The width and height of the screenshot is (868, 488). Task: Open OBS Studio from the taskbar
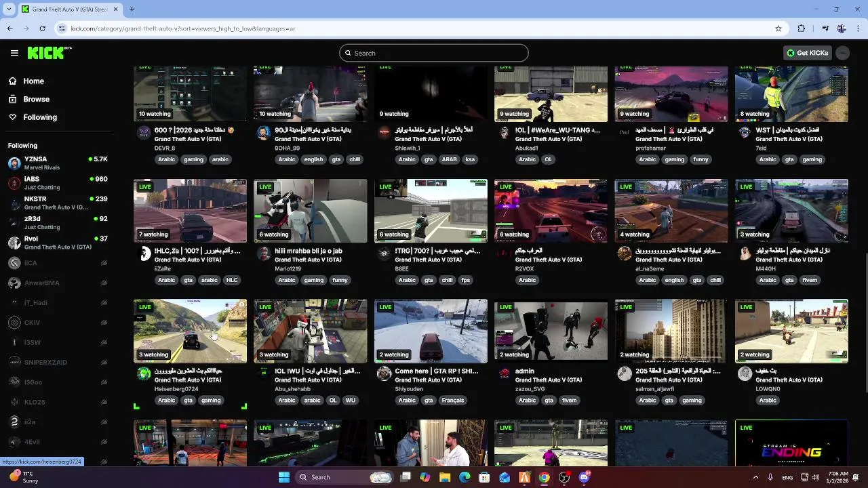[564, 477]
